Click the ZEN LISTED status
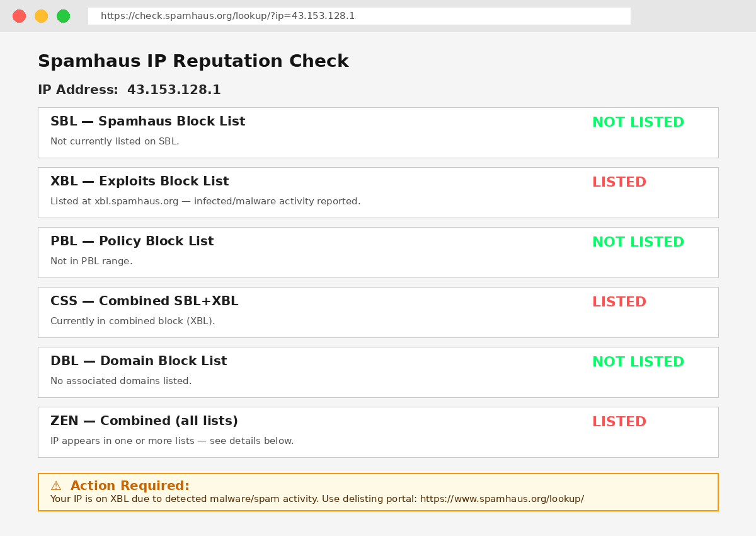The height and width of the screenshot is (536, 756). point(619,422)
